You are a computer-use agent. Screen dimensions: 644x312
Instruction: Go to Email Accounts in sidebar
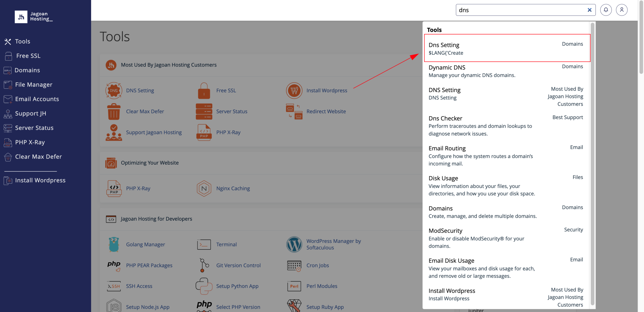pyautogui.click(x=37, y=99)
